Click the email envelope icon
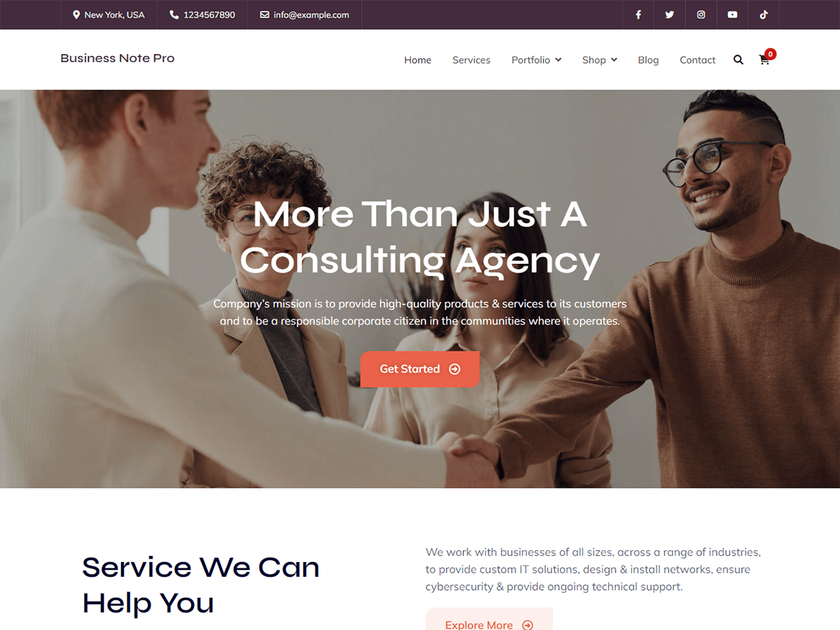Image resolution: width=840 pixels, height=630 pixels. [x=265, y=15]
